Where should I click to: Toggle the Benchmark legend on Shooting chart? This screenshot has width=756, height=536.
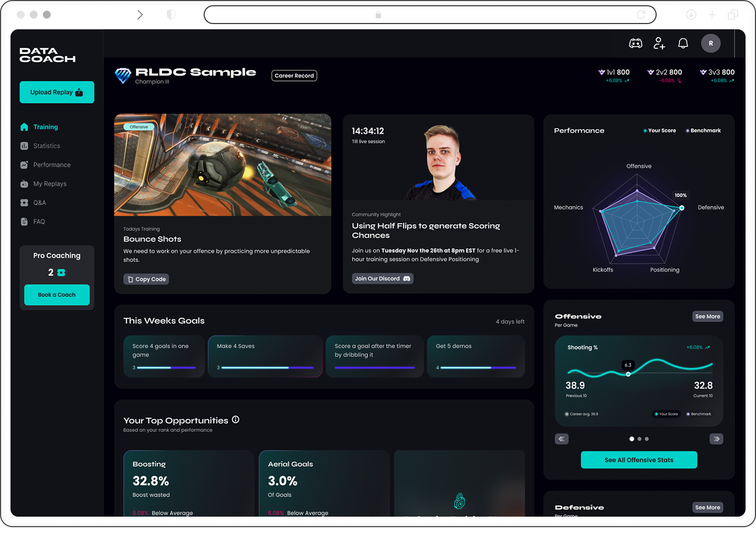(x=699, y=414)
